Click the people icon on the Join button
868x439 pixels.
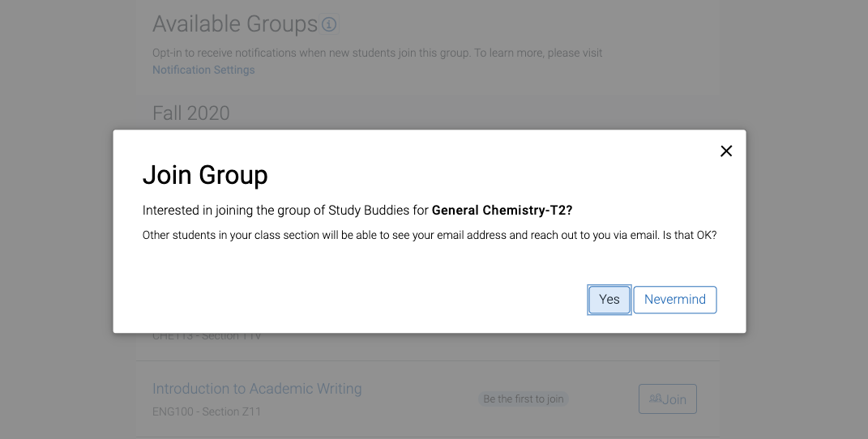pyautogui.click(x=656, y=399)
